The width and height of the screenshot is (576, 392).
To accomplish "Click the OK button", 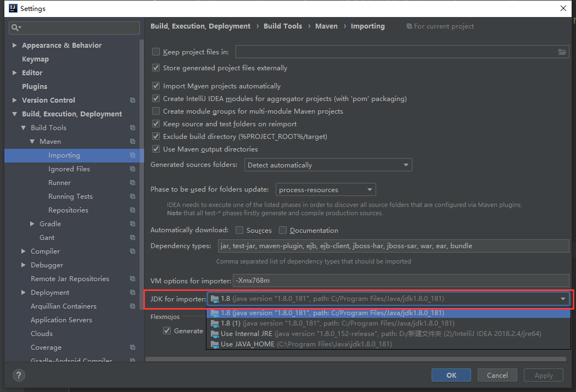I will click(x=451, y=375).
